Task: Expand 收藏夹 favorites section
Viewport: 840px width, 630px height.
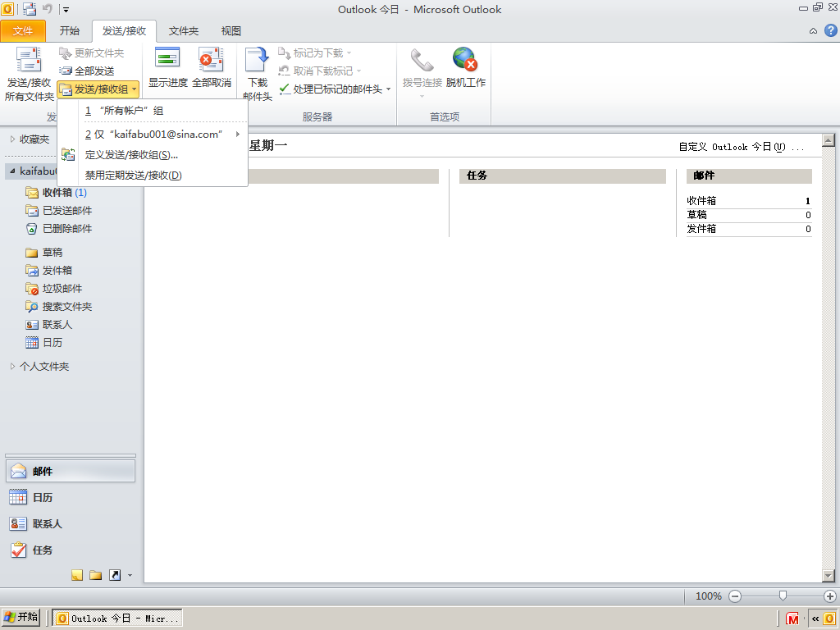Action: (13, 139)
